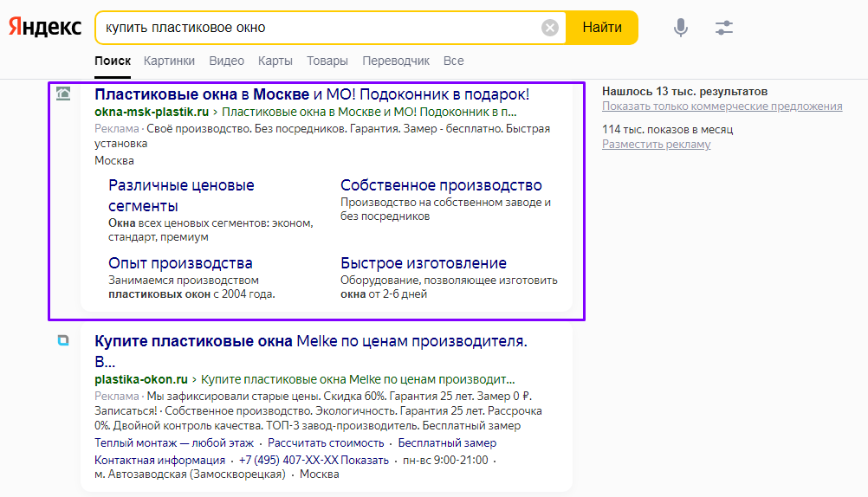The image size is (868, 497).
Task: Click the okna-msk-plastik.ru domain link
Action: (x=152, y=112)
